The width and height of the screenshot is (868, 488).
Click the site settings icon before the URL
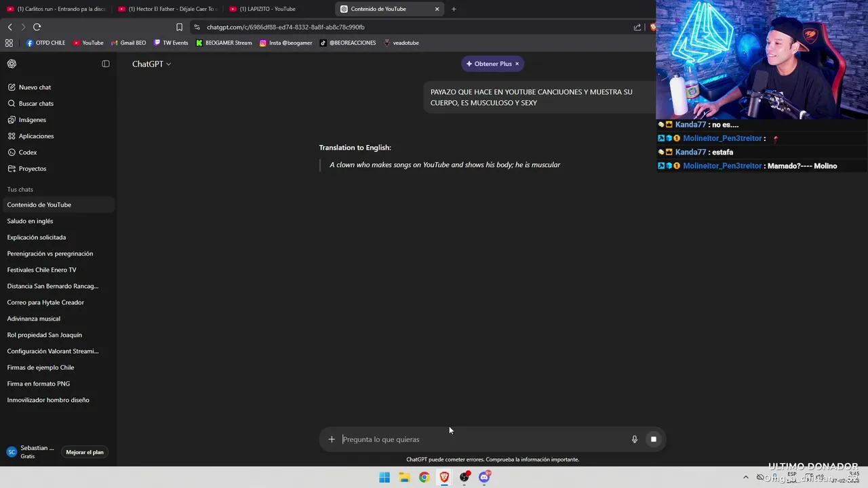[x=197, y=27]
